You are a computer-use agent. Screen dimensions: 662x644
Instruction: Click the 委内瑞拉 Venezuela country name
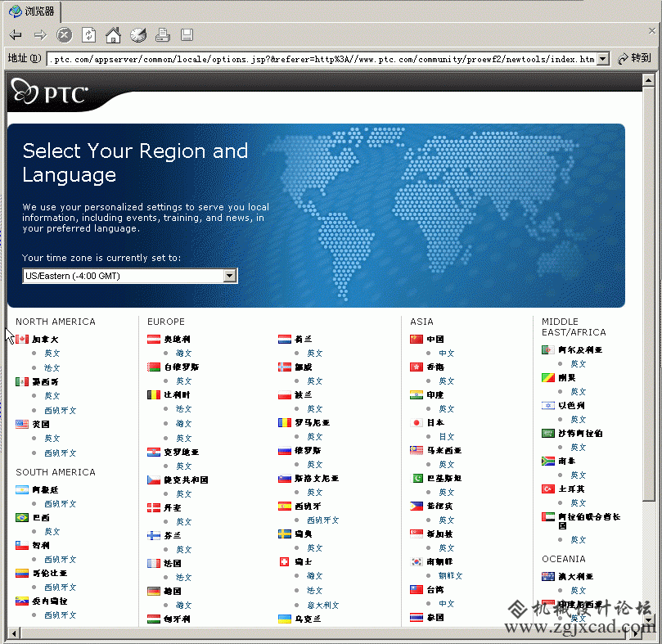click(x=49, y=601)
